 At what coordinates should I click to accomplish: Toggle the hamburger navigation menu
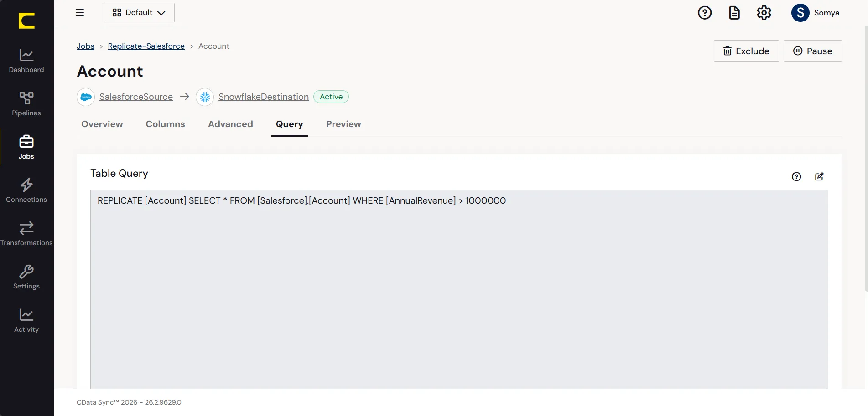click(x=80, y=13)
